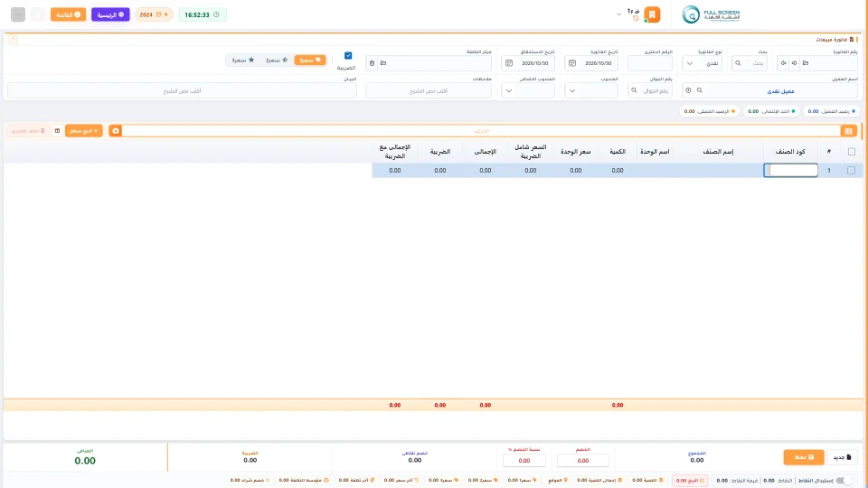868x488 pixels.
Task: Click the إسم الصنف column header
Action: coord(718,152)
